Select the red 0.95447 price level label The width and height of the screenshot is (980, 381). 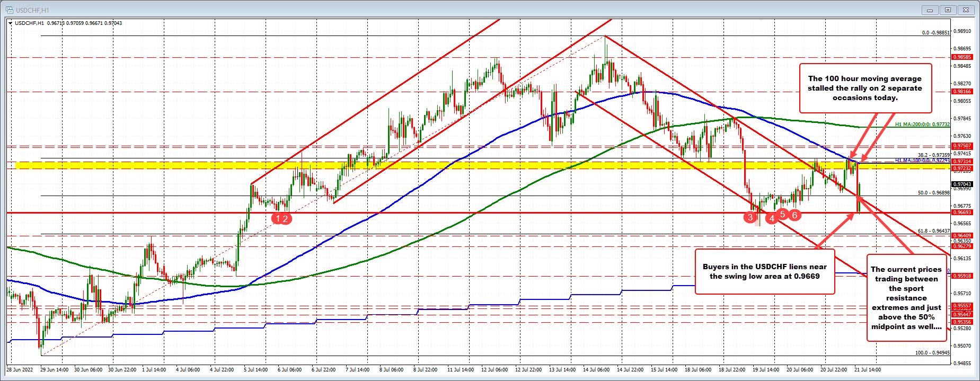(962, 315)
